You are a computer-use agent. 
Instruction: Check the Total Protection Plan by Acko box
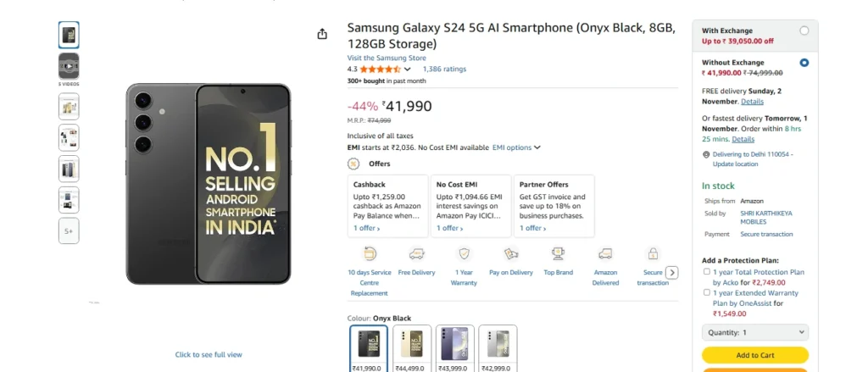tap(707, 272)
